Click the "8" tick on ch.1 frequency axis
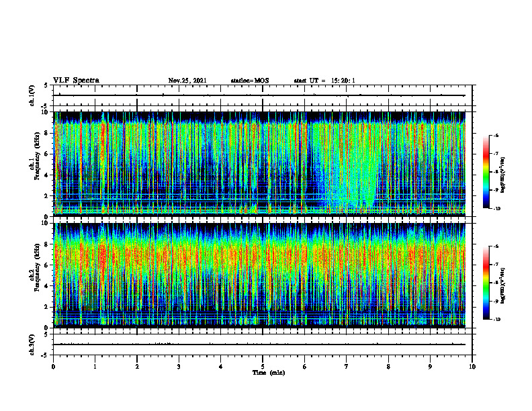The height and width of the screenshot is (411, 532). 46,133
